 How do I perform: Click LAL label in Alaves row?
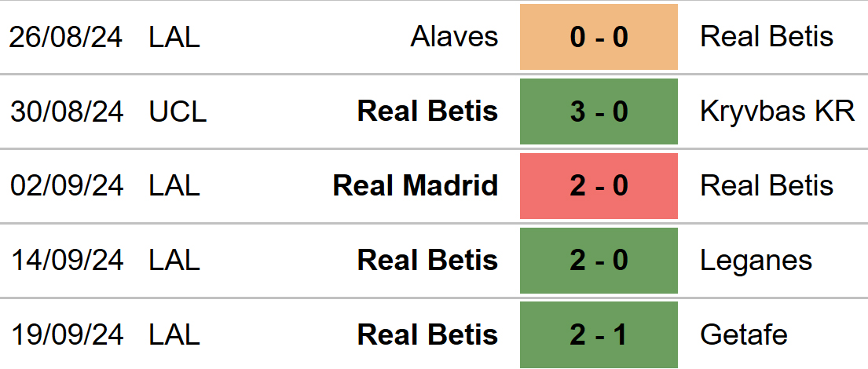[174, 37]
